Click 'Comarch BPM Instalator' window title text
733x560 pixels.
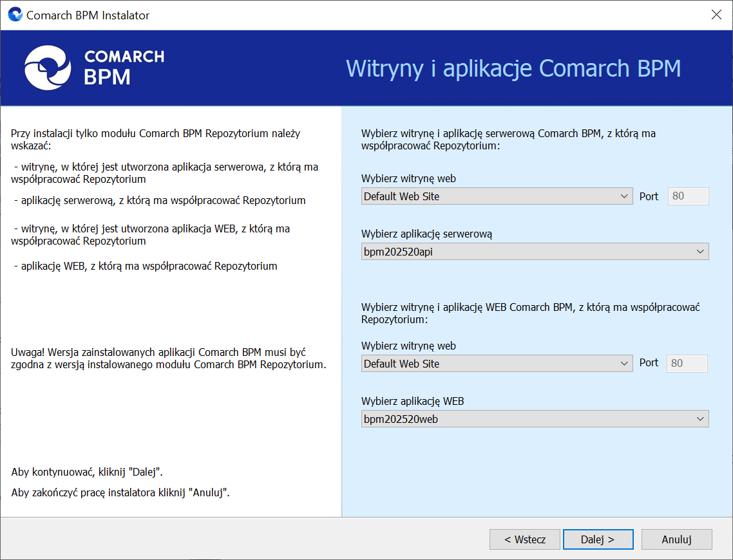coord(88,15)
